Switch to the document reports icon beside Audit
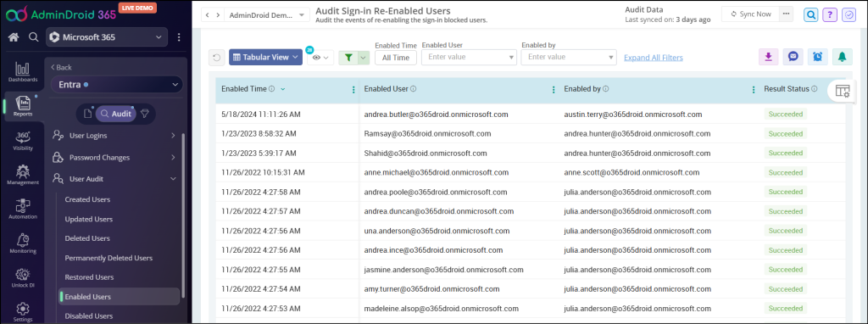Image resolution: width=868 pixels, height=324 pixels. [87, 114]
